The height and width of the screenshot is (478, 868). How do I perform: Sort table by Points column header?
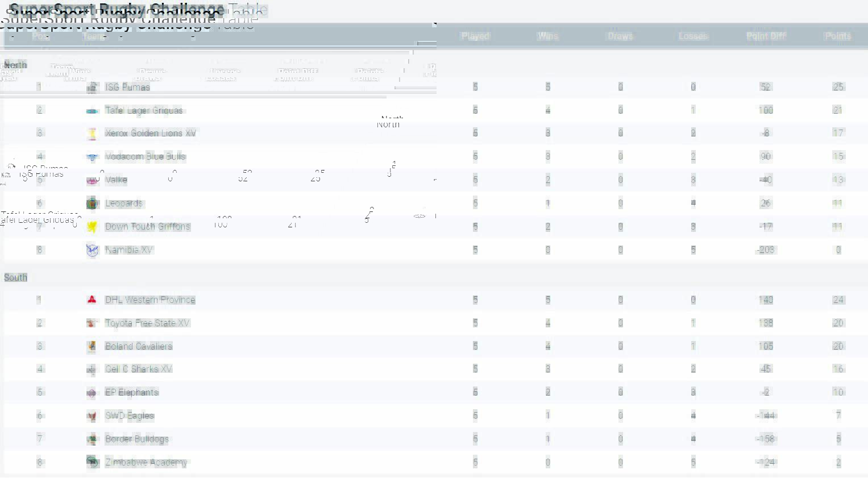click(838, 36)
